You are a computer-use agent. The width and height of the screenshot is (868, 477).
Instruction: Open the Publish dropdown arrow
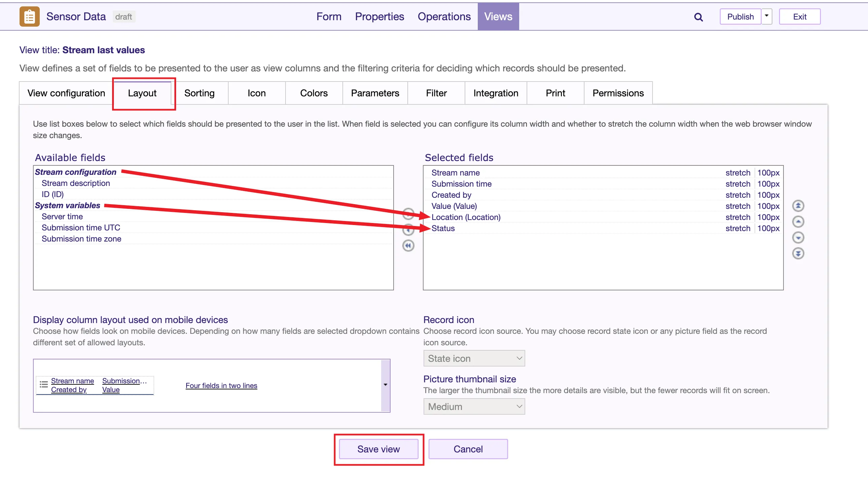point(766,16)
